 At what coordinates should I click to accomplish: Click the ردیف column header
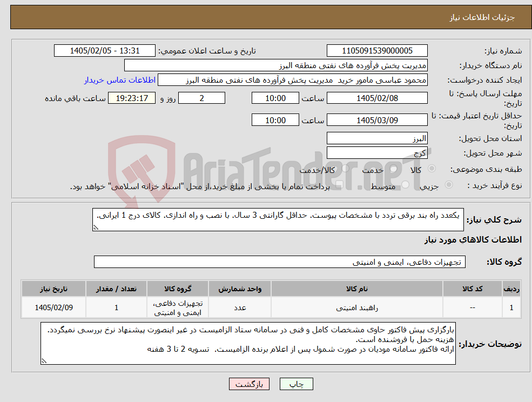(511, 289)
